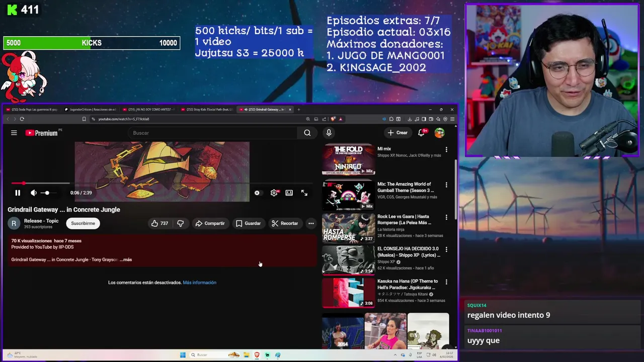
Task: Like the video (737 likes)
Action: pos(160,223)
